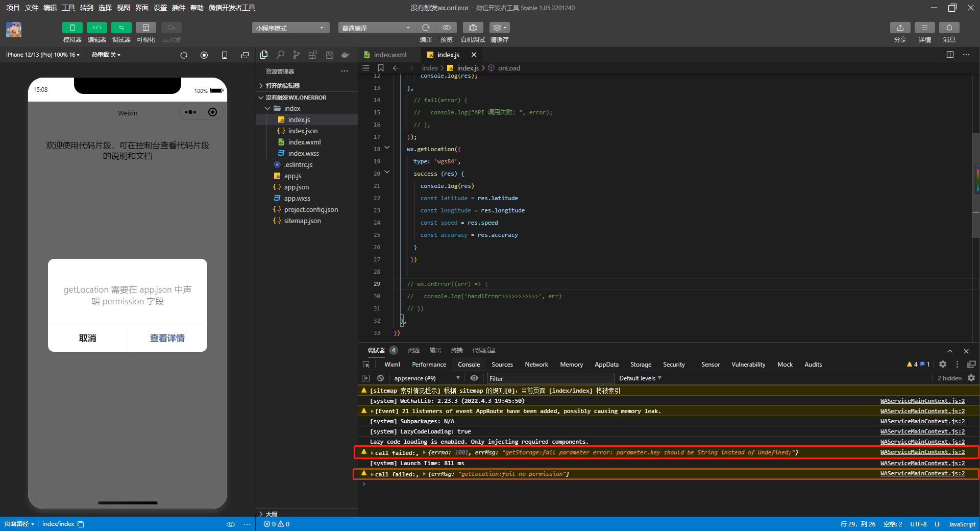Click the clear console icon
Screen dimensions: 980x531
[380, 378]
